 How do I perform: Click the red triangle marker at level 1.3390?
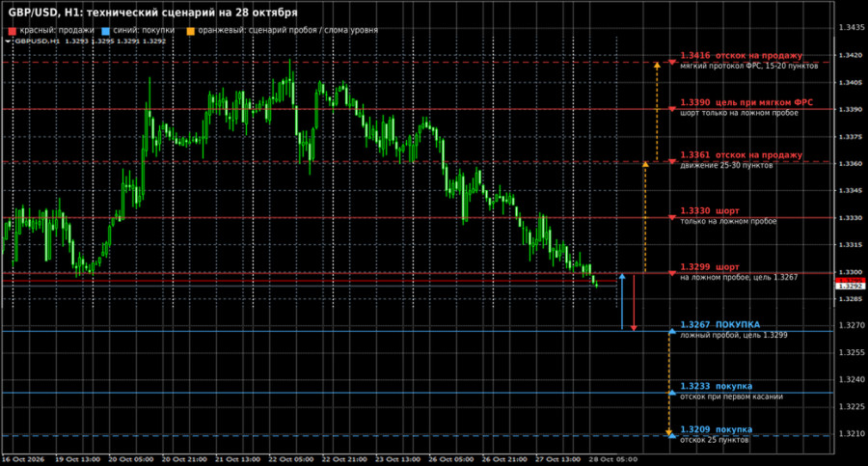672,109
